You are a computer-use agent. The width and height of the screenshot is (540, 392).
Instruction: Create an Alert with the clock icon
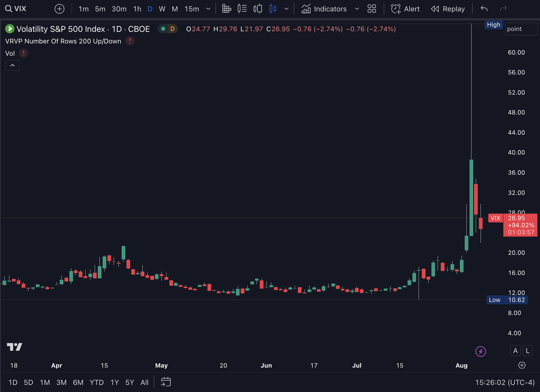(405, 9)
